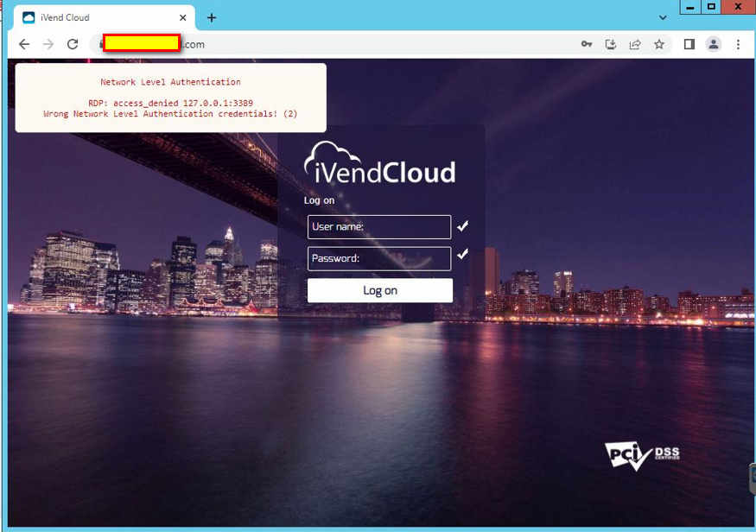Open saved passwords key icon
The height and width of the screenshot is (532, 756).
pyautogui.click(x=587, y=44)
